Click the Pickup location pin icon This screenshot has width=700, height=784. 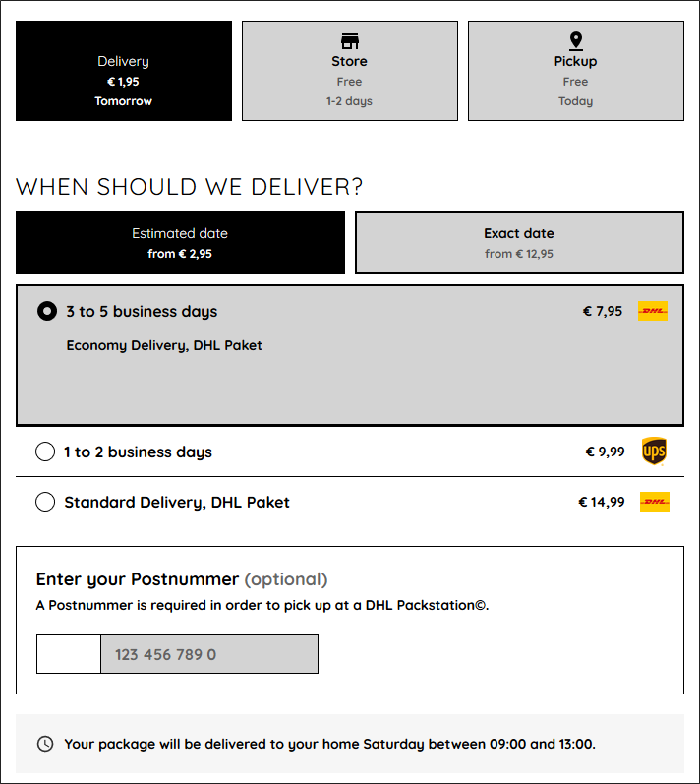point(575,41)
